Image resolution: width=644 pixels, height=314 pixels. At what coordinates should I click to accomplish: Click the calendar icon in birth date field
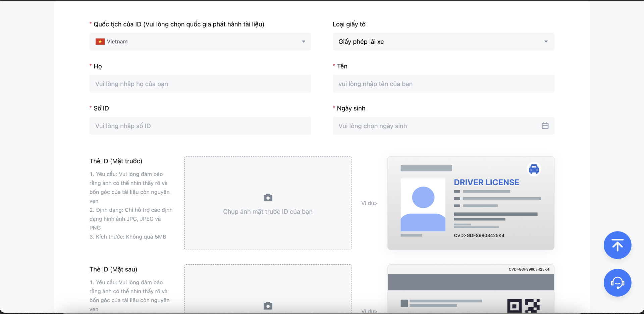click(545, 126)
